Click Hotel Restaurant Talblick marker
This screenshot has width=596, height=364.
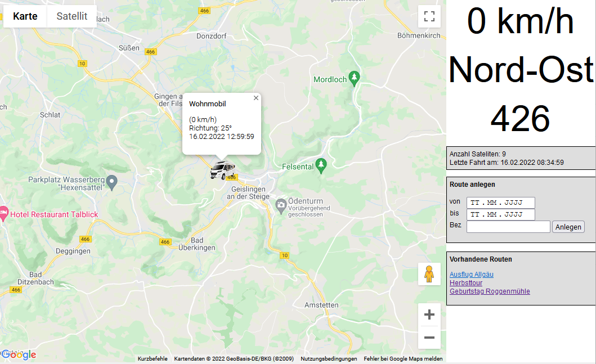pyautogui.click(x=3, y=214)
